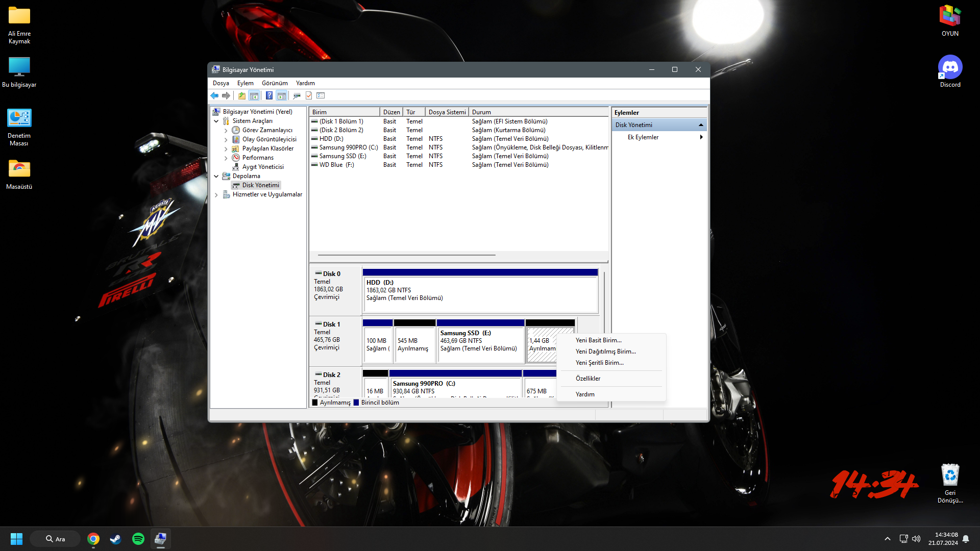
Task: Click the blue Help question mark icon
Action: click(269, 95)
